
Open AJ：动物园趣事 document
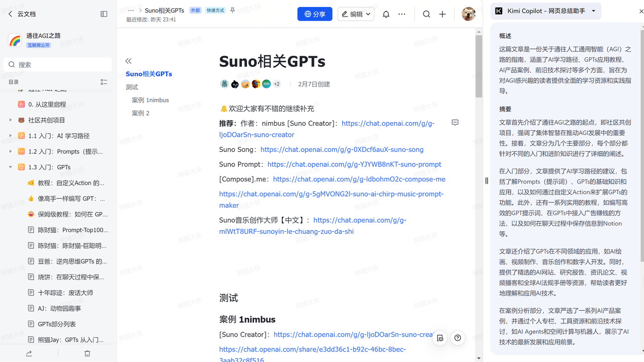pyautogui.click(x=59, y=308)
